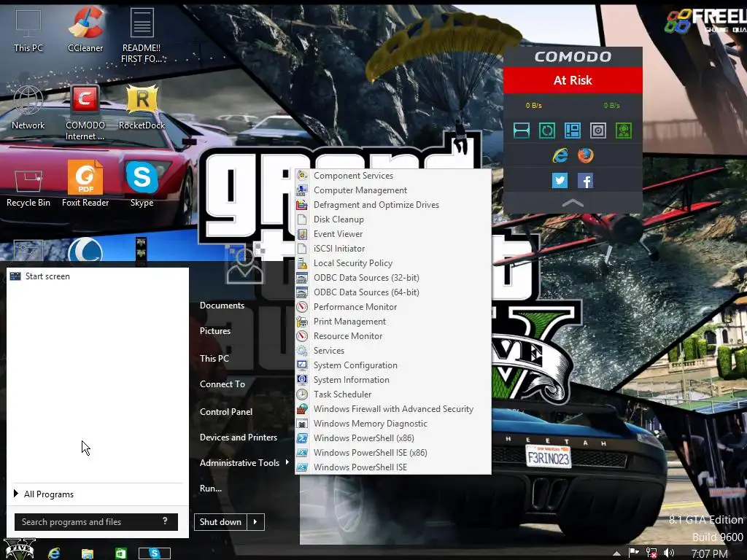Click the COMODO widget green support agent icon

[x=624, y=131]
